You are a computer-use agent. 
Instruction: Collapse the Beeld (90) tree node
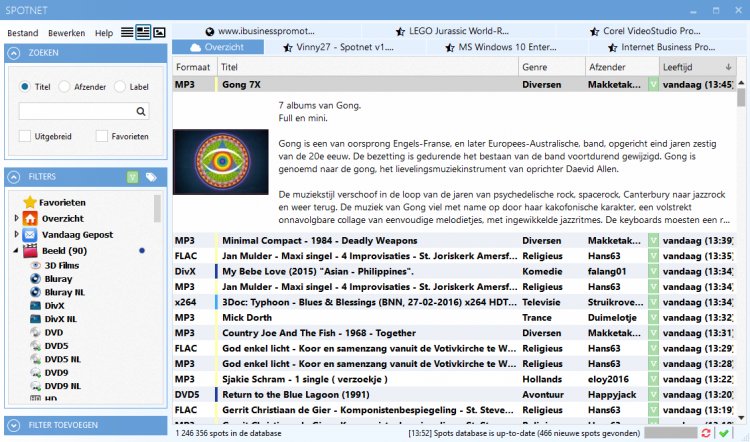pyautogui.click(x=16, y=251)
